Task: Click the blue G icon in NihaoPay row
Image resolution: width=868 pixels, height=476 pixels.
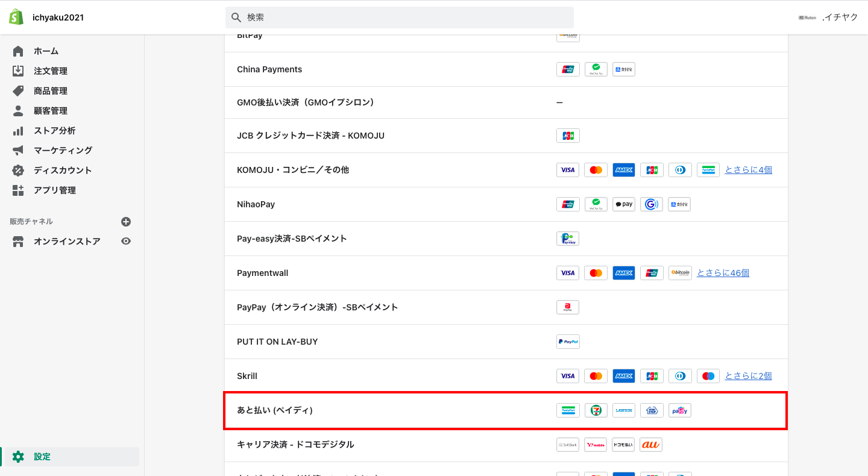Action: click(652, 204)
